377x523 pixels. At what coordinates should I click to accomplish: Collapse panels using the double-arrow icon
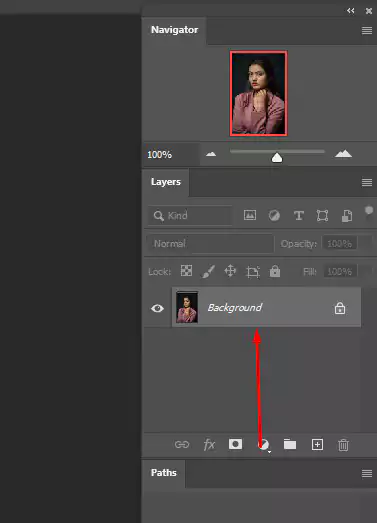coord(350,11)
